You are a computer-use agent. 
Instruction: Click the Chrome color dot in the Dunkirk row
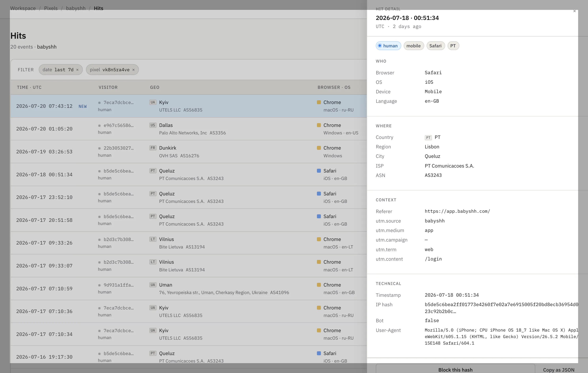tap(319, 148)
